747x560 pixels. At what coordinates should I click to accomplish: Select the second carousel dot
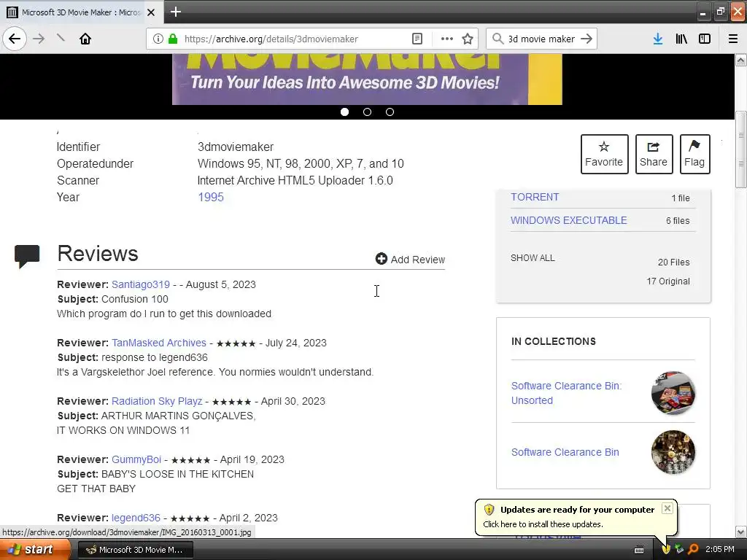[368, 112]
